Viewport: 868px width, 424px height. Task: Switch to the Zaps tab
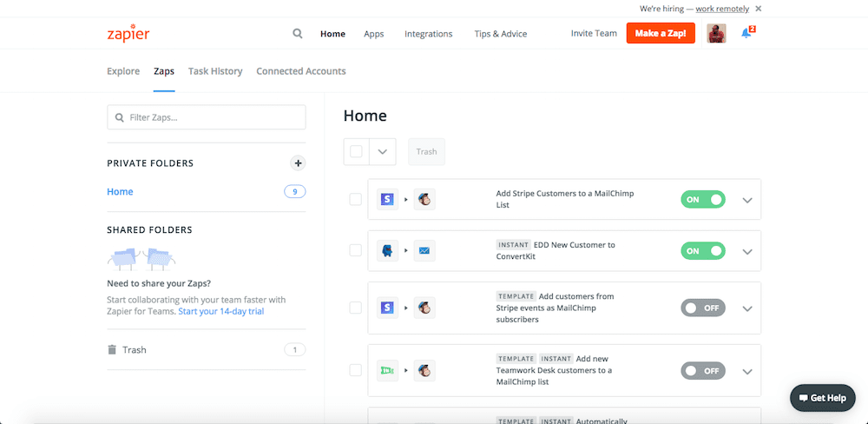coord(164,71)
